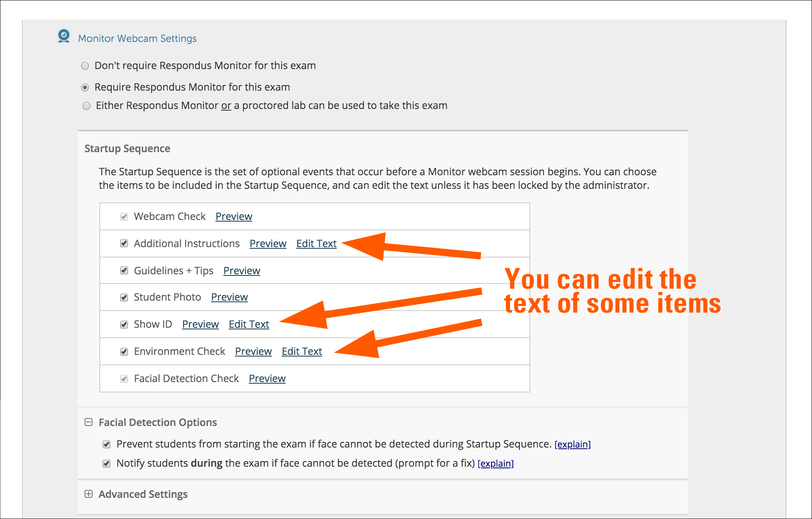Choose Either Respondus Monitor or proctored lab

[x=86, y=106]
